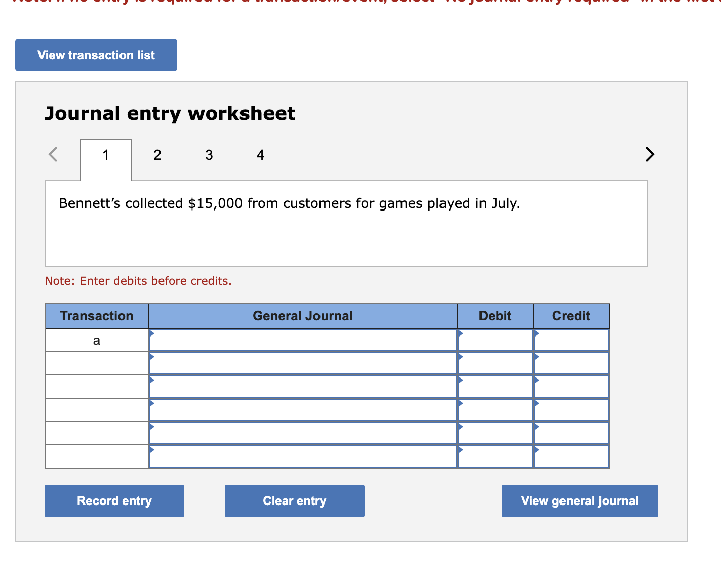The width and height of the screenshot is (721, 588).
Task: Switch to worksheet tab 4
Action: (x=260, y=155)
